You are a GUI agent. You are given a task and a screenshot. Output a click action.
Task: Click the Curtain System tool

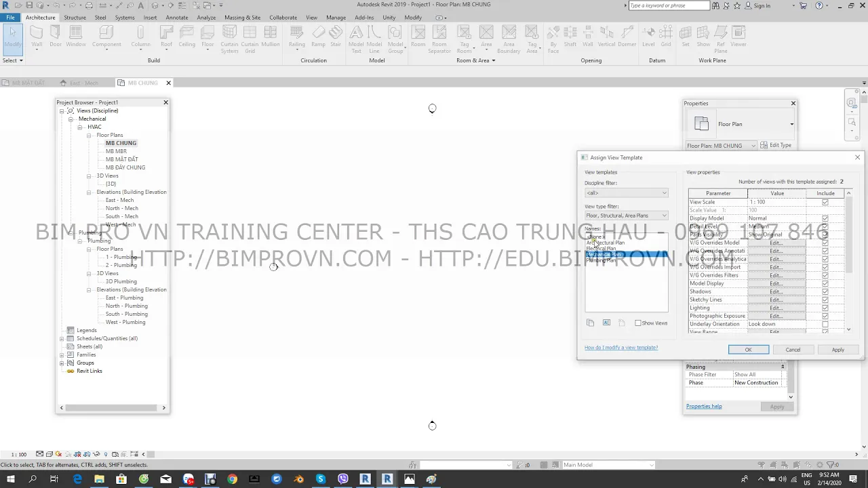point(229,39)
